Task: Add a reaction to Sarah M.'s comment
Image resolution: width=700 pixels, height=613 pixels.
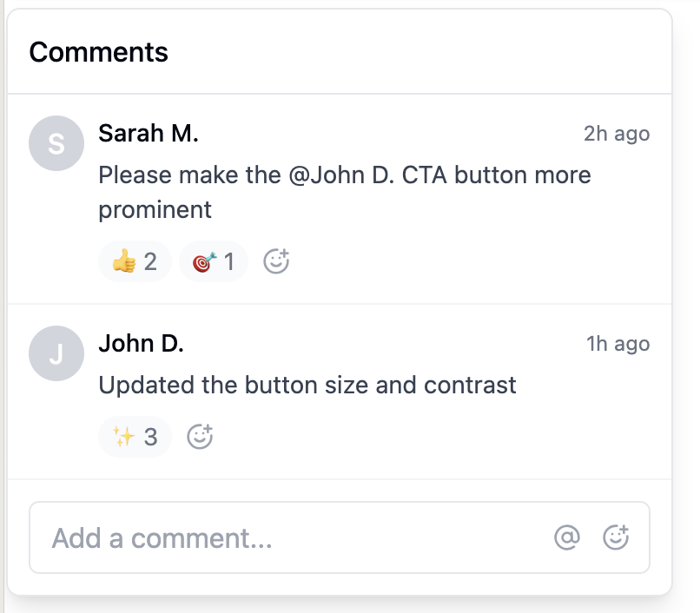Action: [276, 261]
